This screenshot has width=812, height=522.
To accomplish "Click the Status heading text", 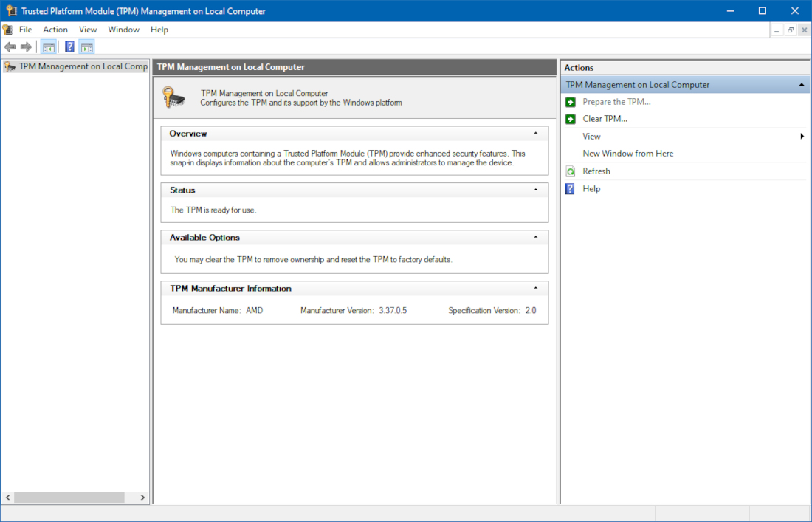I will 182,190.
